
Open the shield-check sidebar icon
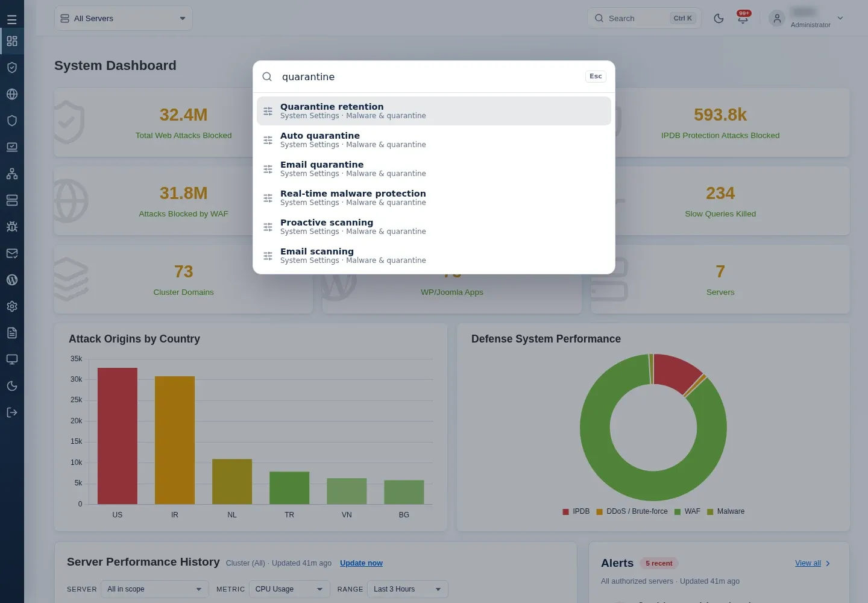pyautogui.click(x=12, y=68)
